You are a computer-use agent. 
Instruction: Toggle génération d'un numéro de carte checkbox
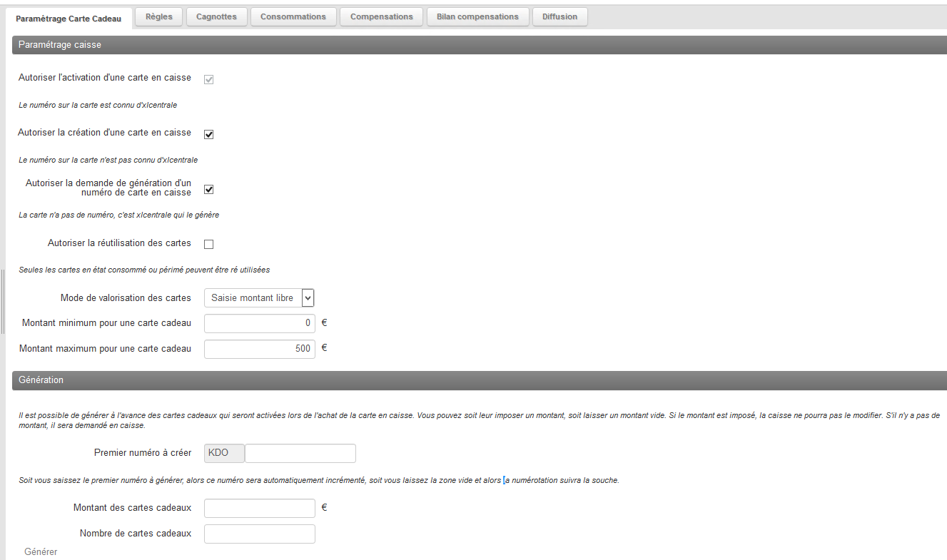tap(209, 189)
